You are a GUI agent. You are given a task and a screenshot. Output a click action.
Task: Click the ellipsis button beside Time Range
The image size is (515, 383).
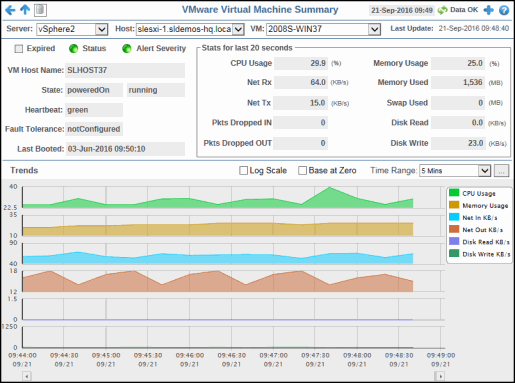502,171
